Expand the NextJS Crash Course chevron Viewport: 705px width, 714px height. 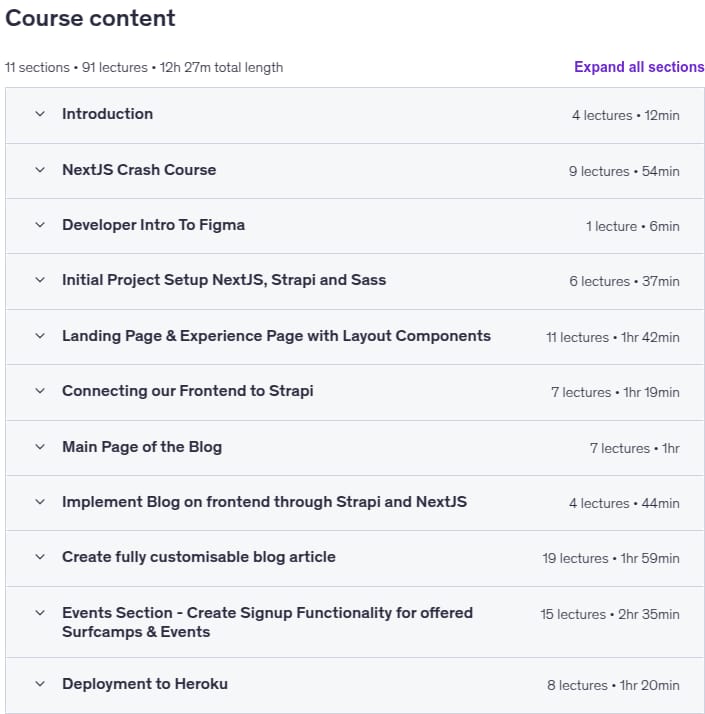tap(40, 170)
